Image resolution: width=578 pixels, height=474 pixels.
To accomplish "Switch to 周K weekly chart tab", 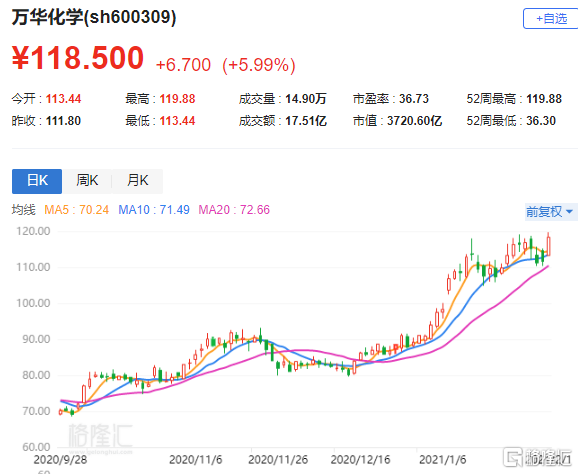I will pos(87,181).
